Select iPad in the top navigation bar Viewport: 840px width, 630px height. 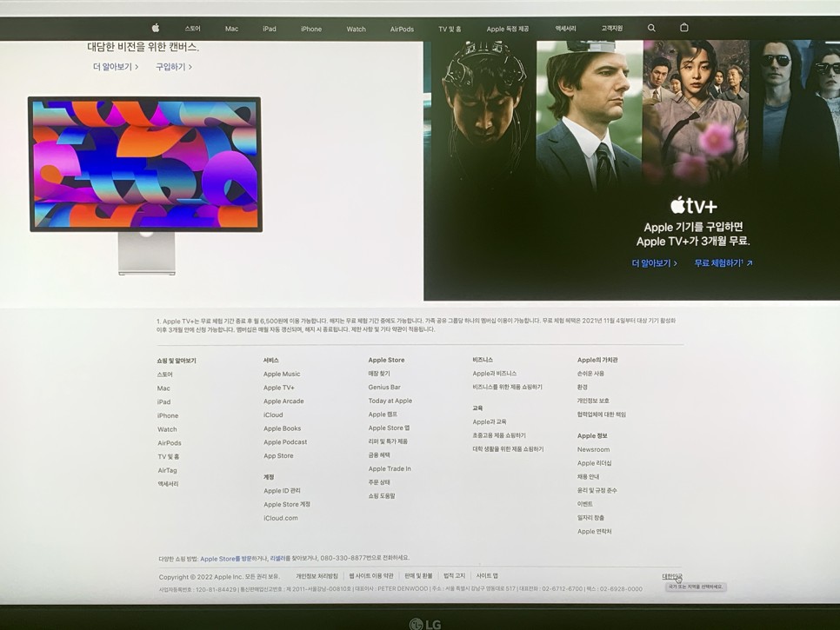(270, 29)
